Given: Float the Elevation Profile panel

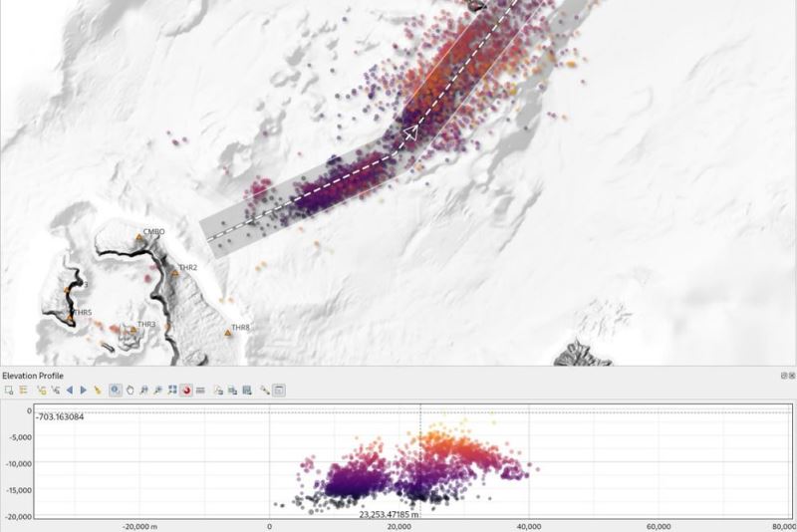Looking at the screenshot, I should (x=784, y=376).
